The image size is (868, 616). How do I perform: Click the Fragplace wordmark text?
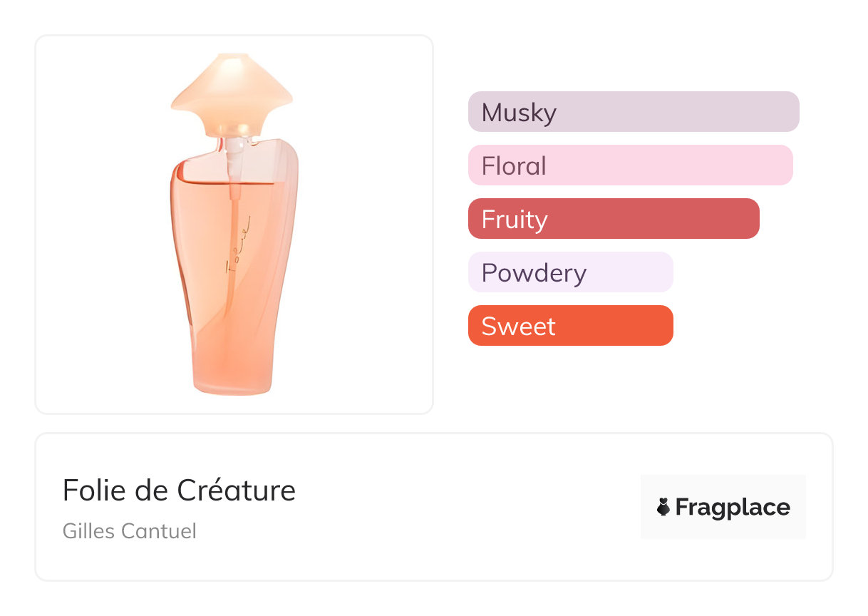point(732,507)
